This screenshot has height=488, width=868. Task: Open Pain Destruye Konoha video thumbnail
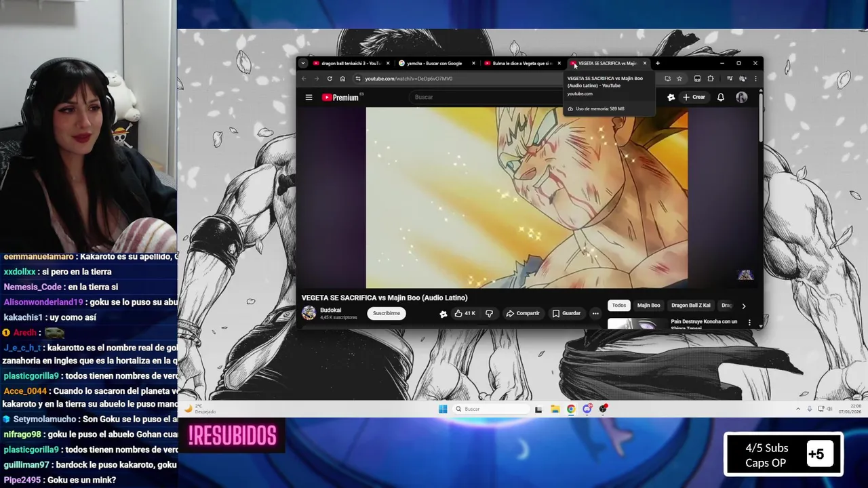[x=636, y=324]
